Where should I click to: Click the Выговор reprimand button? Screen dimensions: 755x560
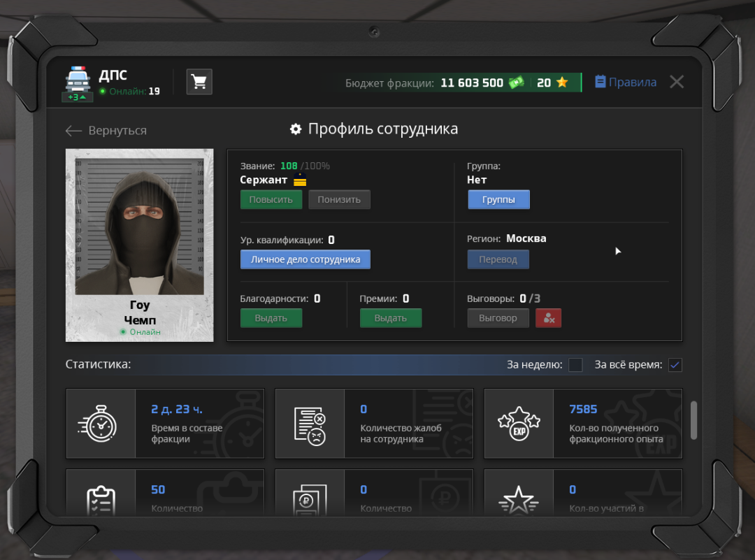pos(498,318)
